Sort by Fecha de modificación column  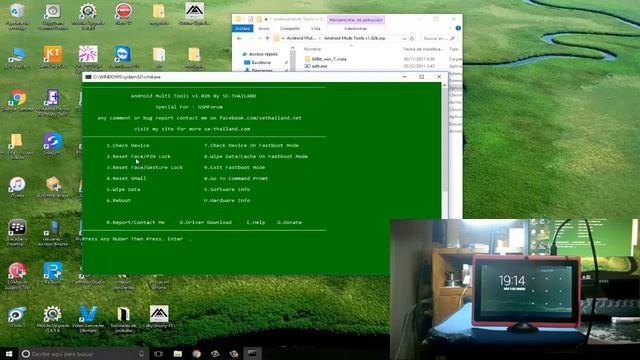tap(423, 49)
